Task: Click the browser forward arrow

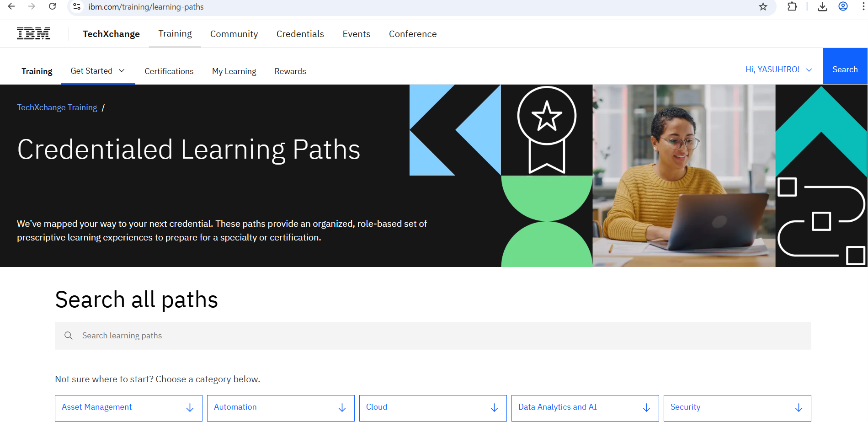Action: [x=32, y=6]
